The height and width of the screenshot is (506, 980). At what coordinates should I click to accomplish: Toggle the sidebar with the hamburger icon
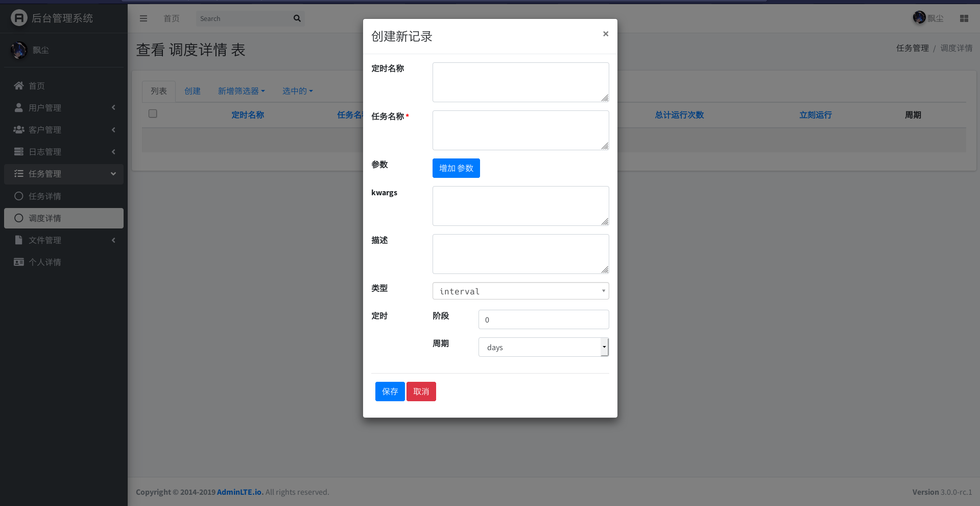pos(144,18)
